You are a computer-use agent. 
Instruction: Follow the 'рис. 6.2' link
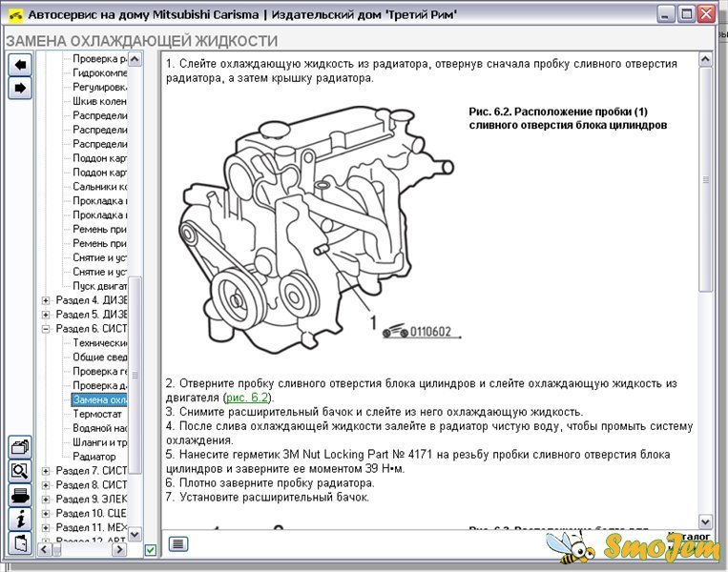pos(248,397)
